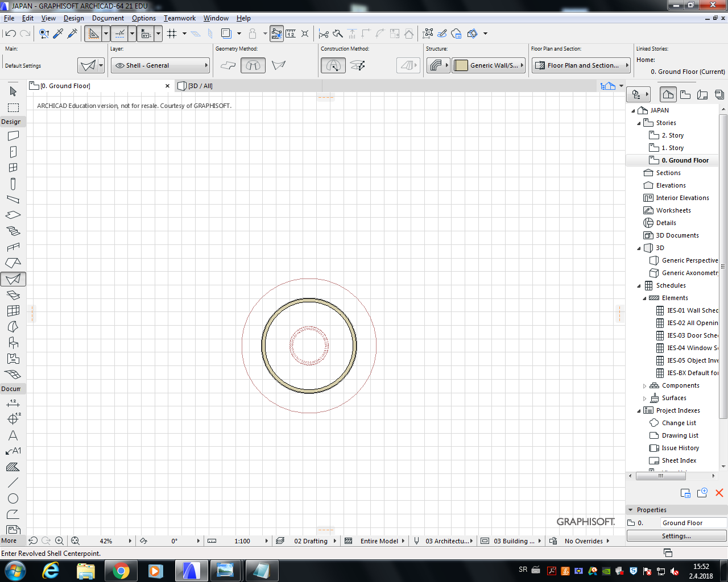
Task: Select the Marquee tool
Action: 13,107
